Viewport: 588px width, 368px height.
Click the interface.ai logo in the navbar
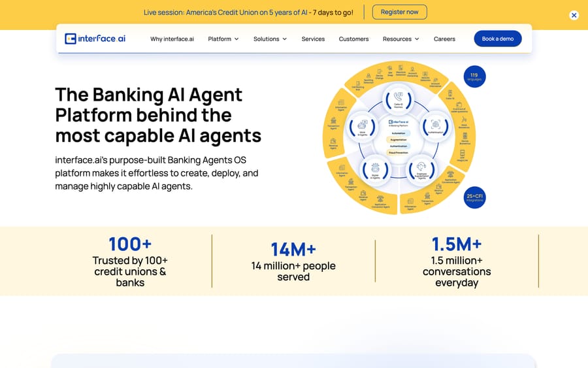[95, 39]
